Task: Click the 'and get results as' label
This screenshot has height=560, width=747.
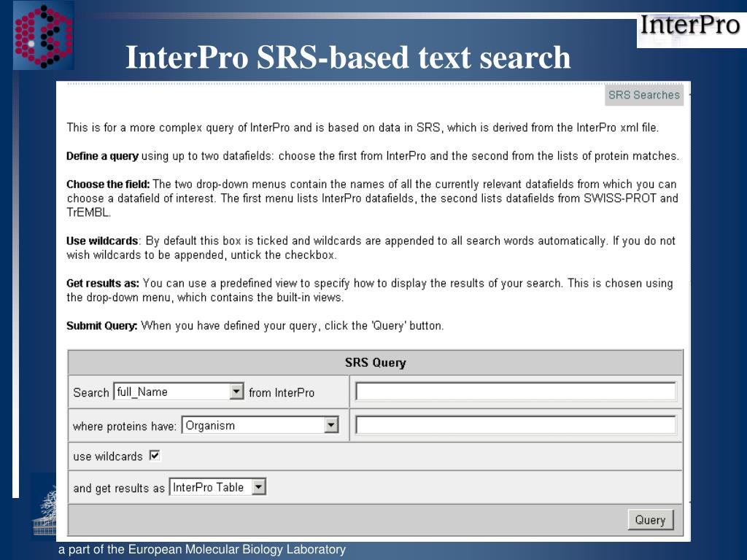Action: point(119,488)
